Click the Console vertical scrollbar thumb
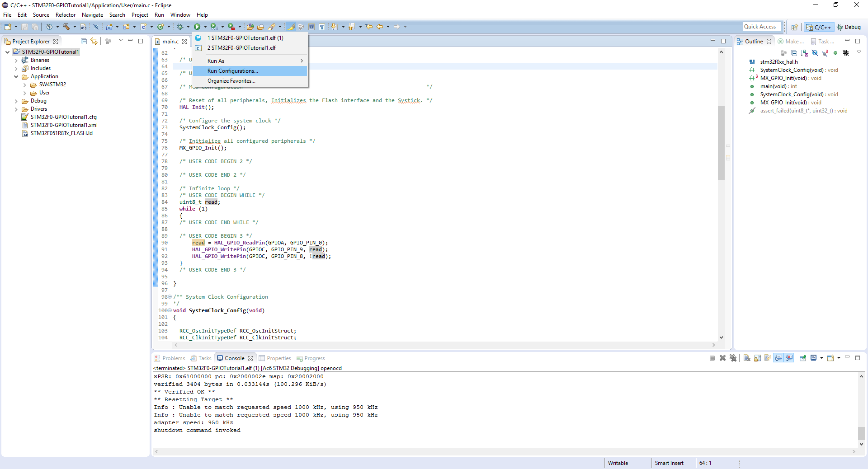This screenshot has width=868, height=469. click(861, 433)
